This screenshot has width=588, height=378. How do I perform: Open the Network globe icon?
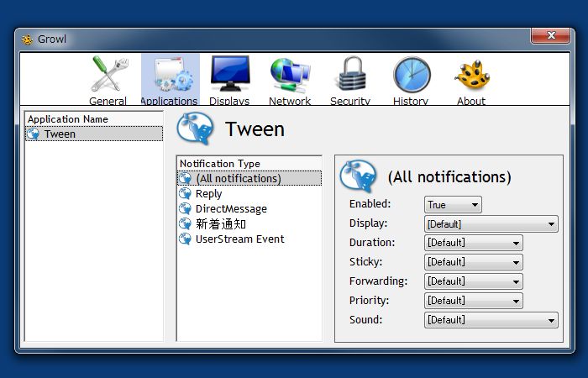click(x=290, y=75)
